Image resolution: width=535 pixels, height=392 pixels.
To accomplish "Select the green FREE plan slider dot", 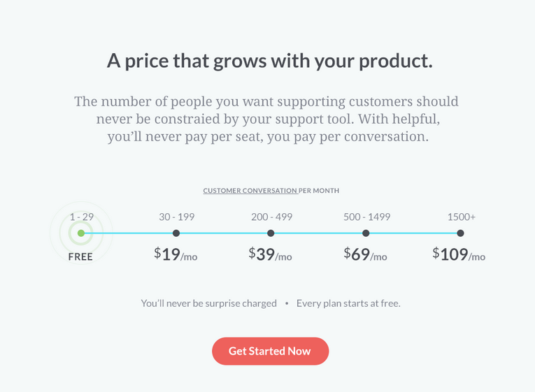I will (x=81, y=233).
